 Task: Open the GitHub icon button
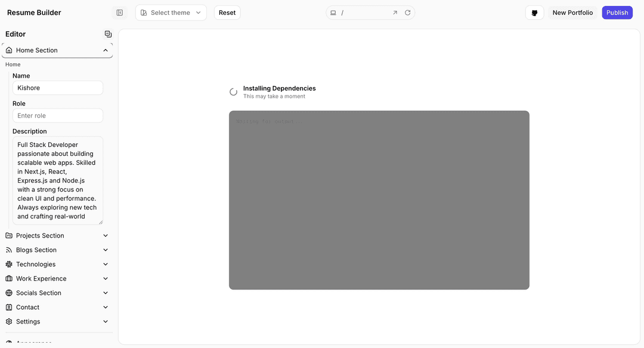(534, 13)
